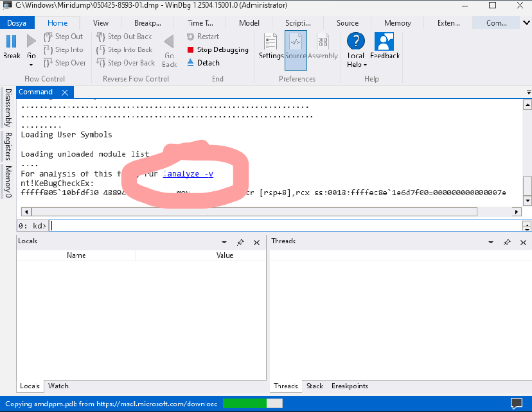Open the Feedback icon

(x=384, y=41)
